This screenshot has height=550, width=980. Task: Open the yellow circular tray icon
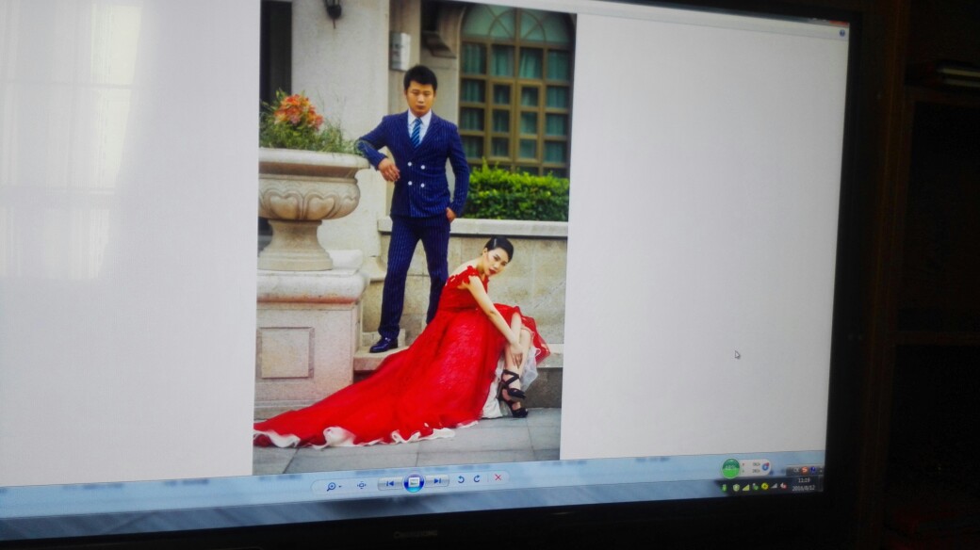click(764, 487)
